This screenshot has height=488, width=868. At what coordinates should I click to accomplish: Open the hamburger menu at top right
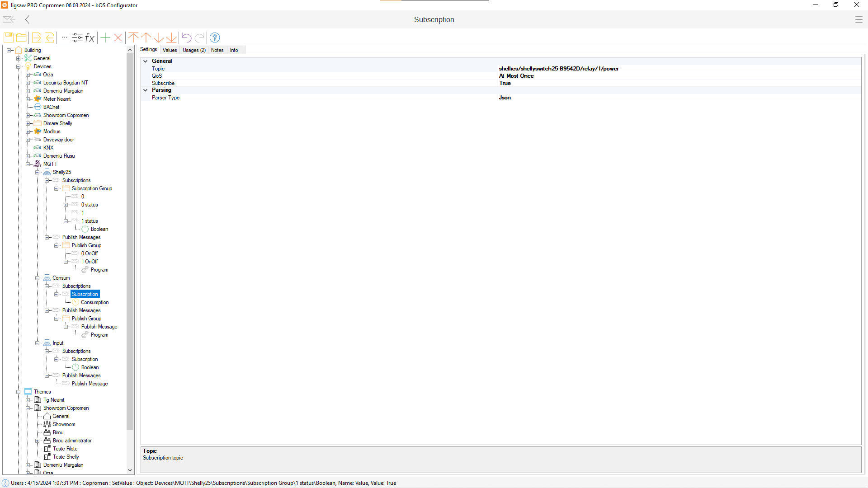point(859,19)
